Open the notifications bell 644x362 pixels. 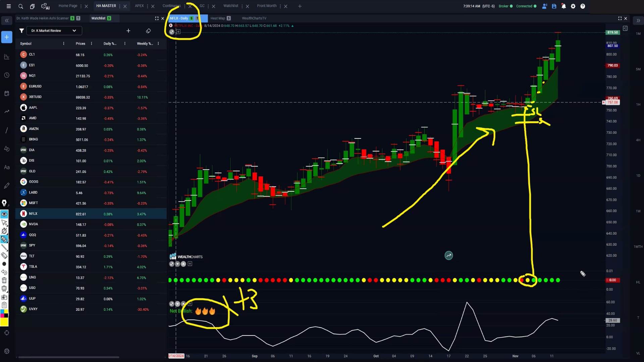563,6
